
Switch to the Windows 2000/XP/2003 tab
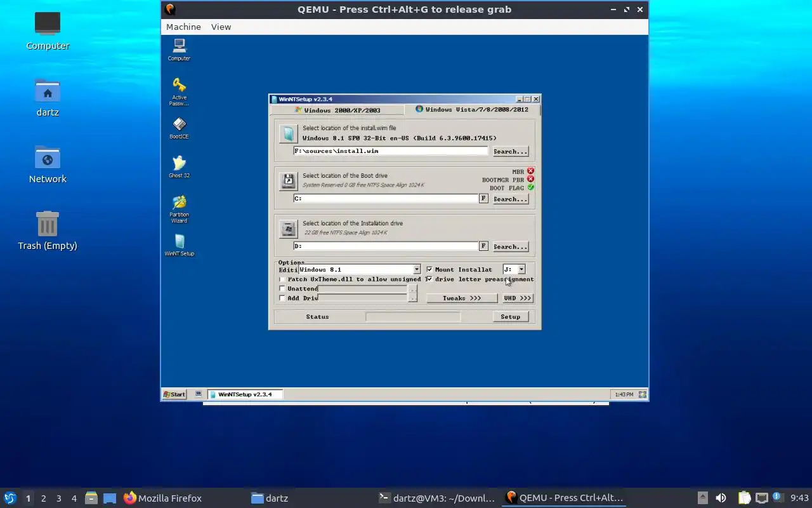pyautogui.click(x=337, y=110)
